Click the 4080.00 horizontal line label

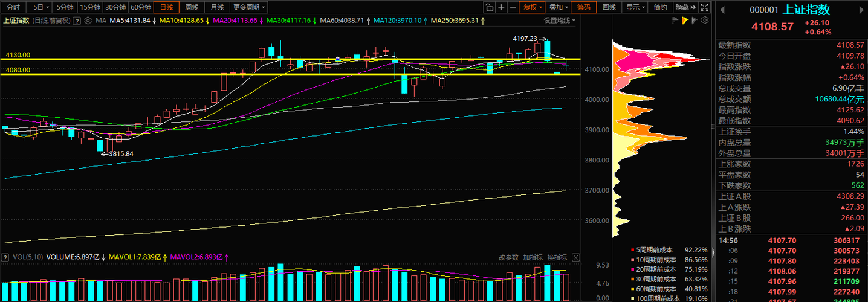pos(18,70)
